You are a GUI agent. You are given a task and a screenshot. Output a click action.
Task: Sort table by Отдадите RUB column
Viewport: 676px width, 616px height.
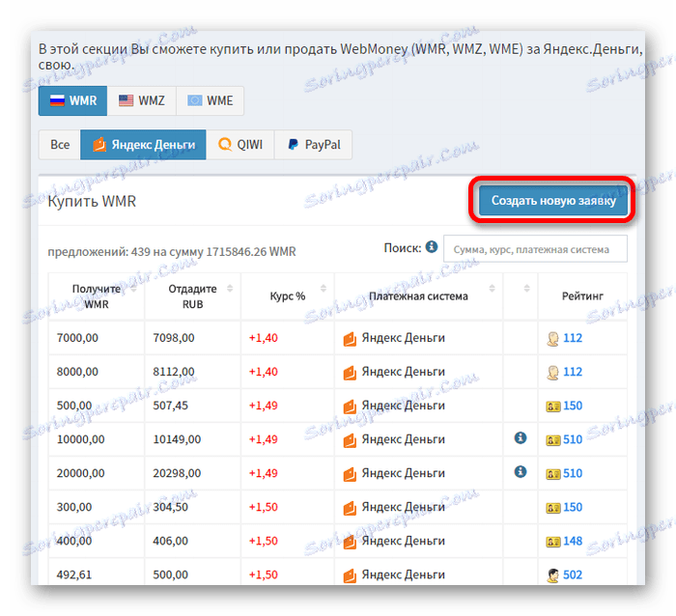[192, 296]
